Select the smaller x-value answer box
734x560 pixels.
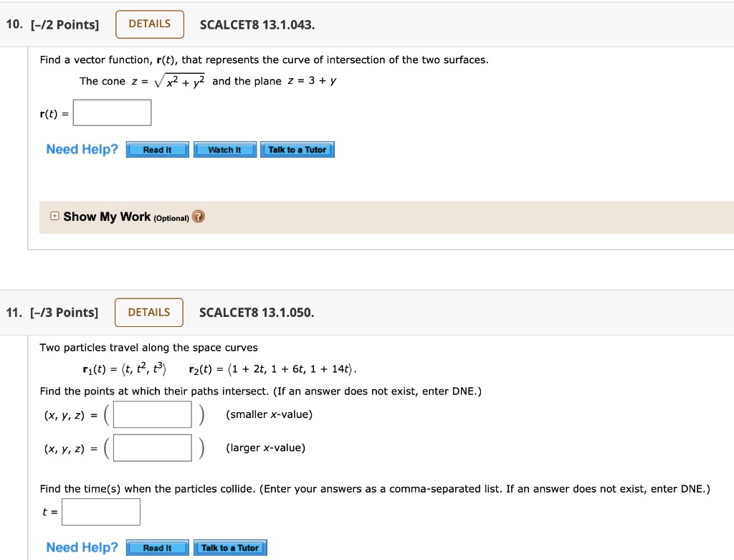coord(153,414)
